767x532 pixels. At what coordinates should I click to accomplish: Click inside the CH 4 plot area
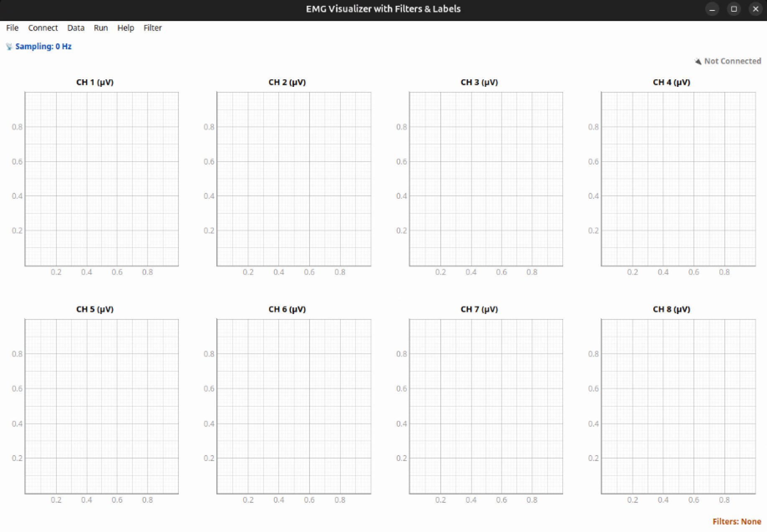tap(678, 179)
